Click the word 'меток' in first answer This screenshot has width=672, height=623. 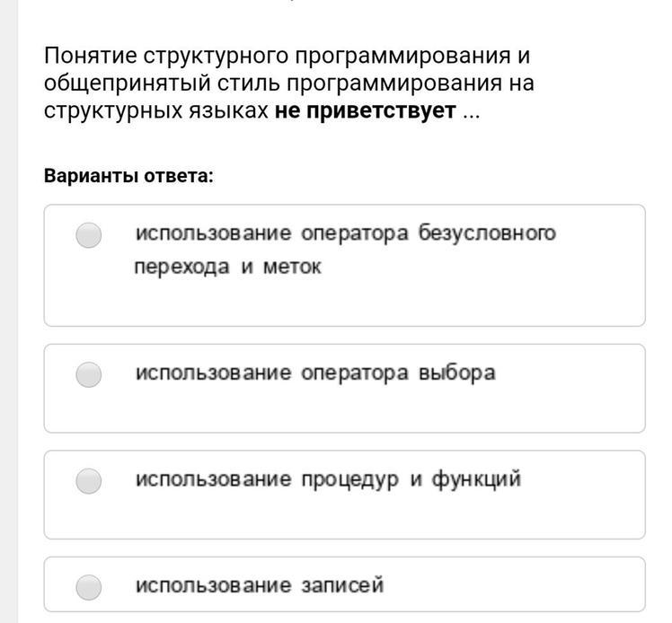click(292, 268)
